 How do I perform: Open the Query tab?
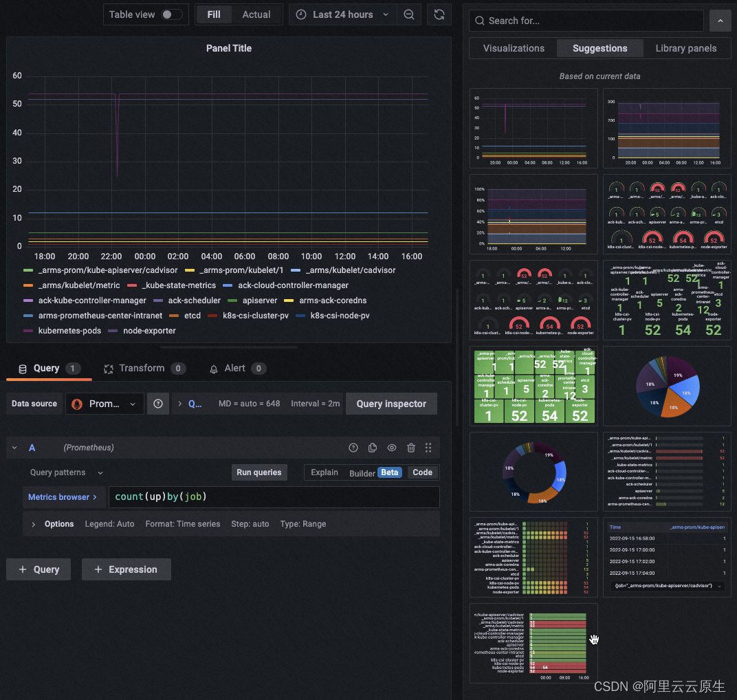(x=49, y=369)
